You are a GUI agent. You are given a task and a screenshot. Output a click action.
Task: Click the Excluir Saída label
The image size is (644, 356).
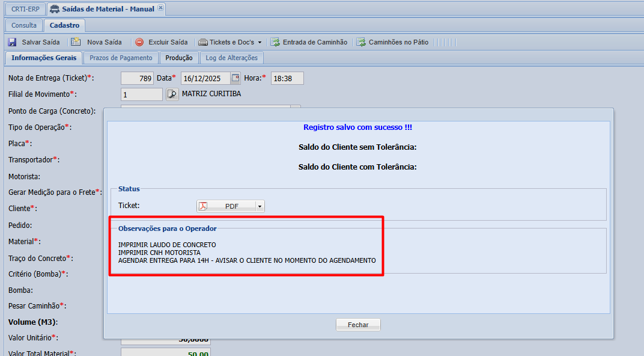(168, 42)
